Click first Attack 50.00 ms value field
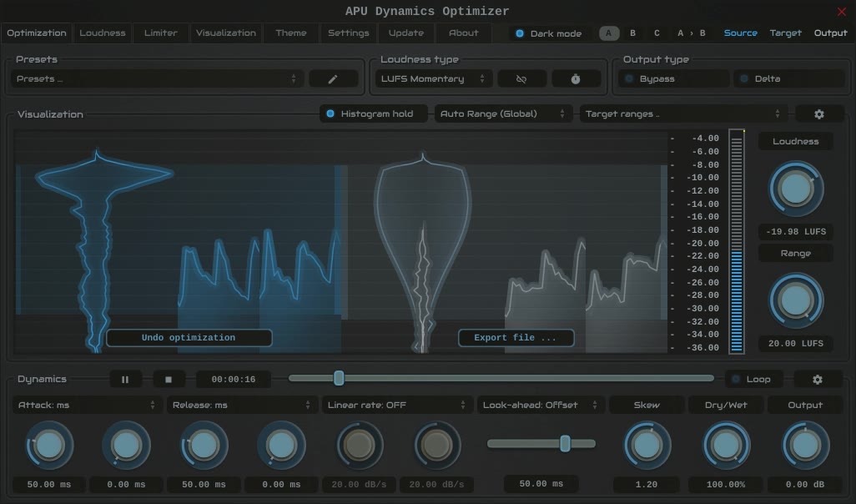The height and width of the screenshot is (504, 856). pos(49,484)
